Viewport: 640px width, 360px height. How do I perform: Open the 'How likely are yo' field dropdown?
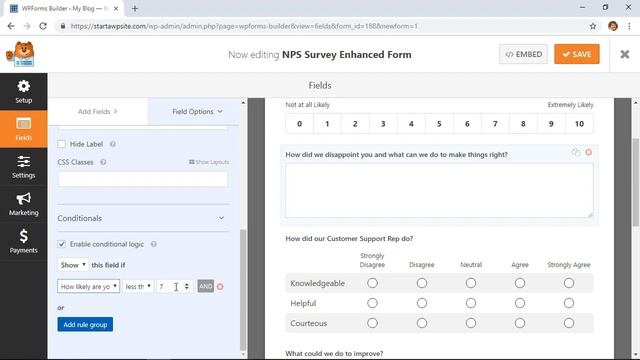click(x=89, y=287)
